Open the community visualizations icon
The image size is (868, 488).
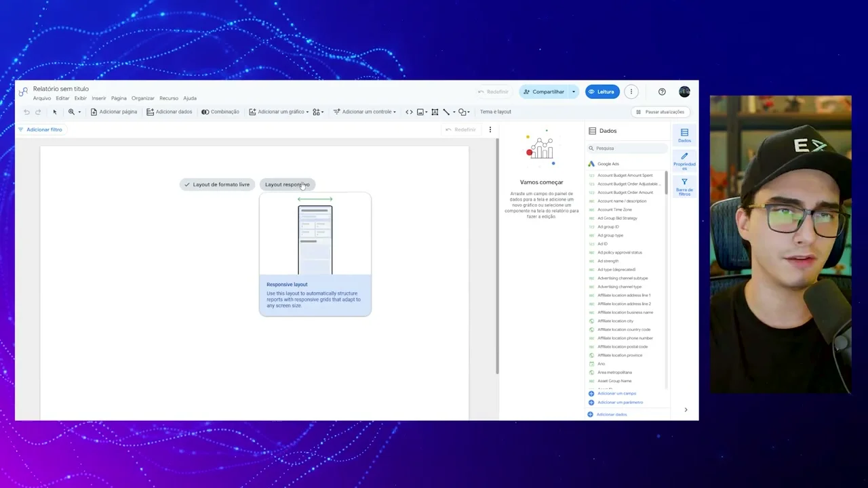click(x=317, y=112)
